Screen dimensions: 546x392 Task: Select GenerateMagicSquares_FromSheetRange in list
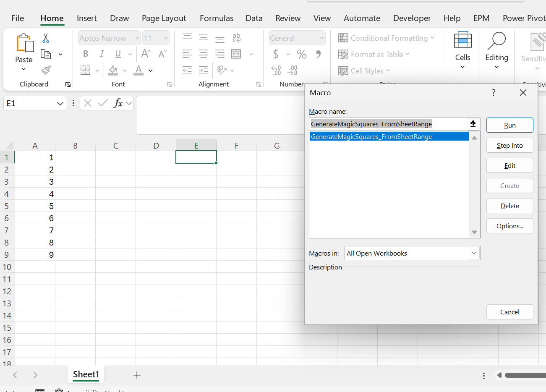coord(389,136)
